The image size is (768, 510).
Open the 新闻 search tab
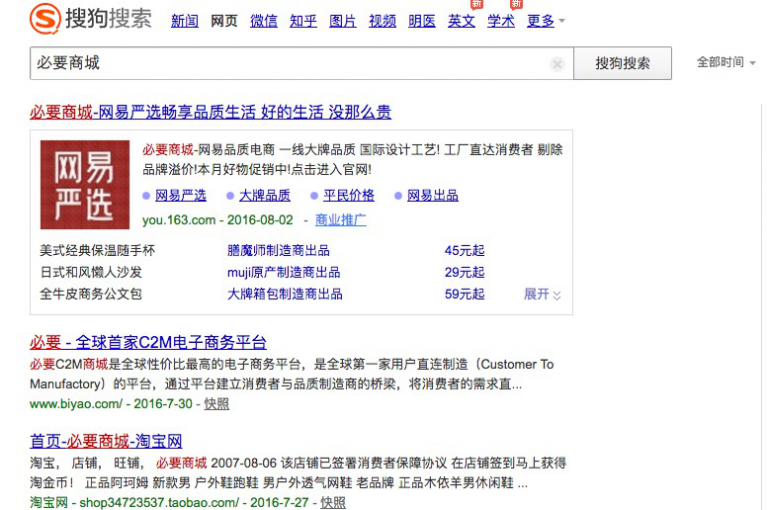[185, 21]
